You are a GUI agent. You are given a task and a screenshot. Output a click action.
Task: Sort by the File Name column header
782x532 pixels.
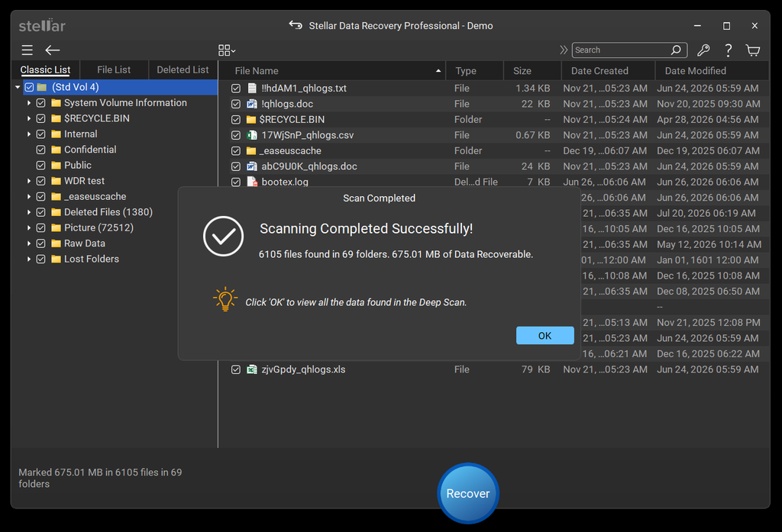[333, 71]
